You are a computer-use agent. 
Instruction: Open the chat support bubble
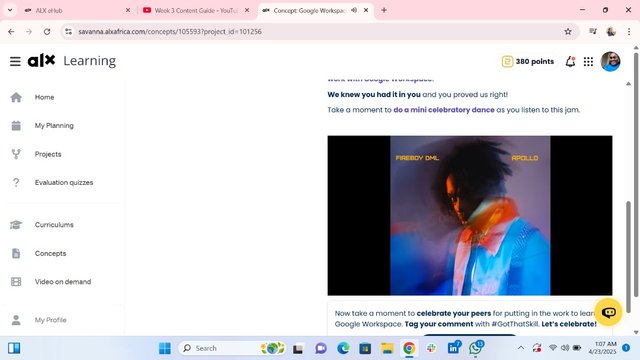point(609,312)
